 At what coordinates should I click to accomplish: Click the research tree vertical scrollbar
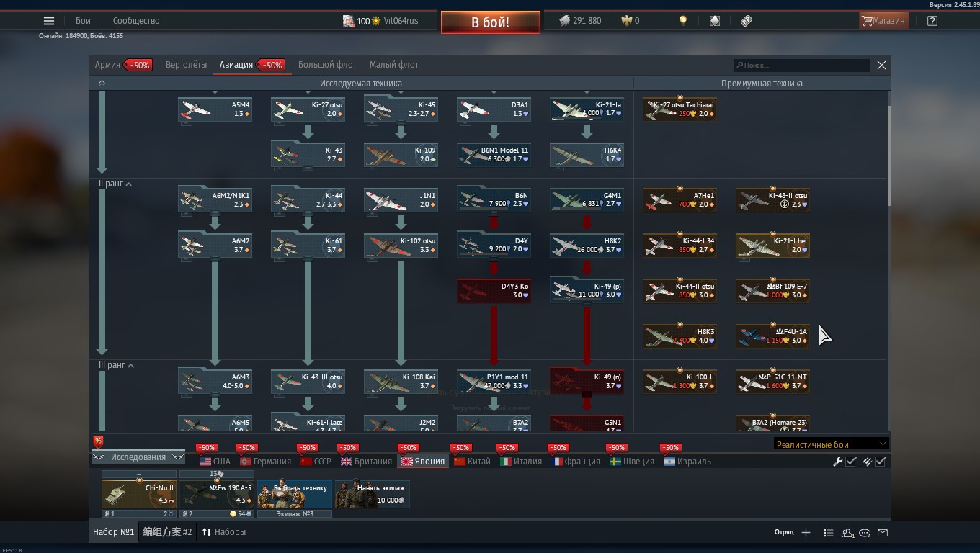889,156
